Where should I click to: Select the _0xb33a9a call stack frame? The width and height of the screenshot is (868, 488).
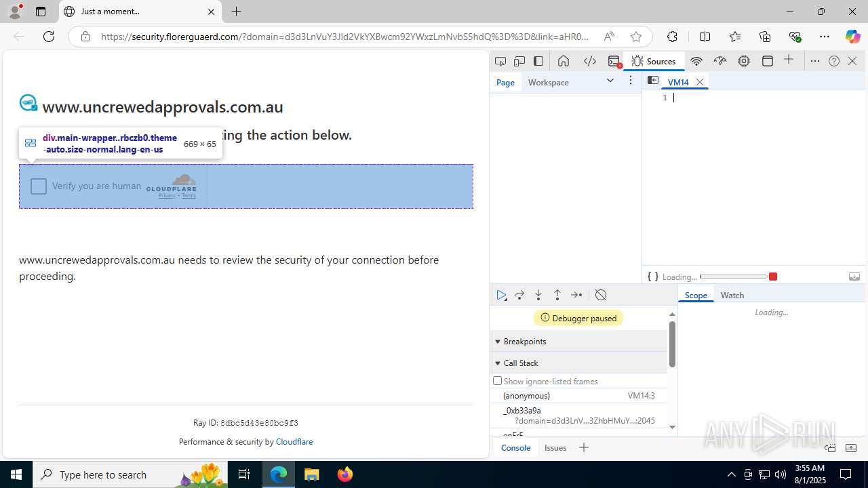(x=578, y=415)
